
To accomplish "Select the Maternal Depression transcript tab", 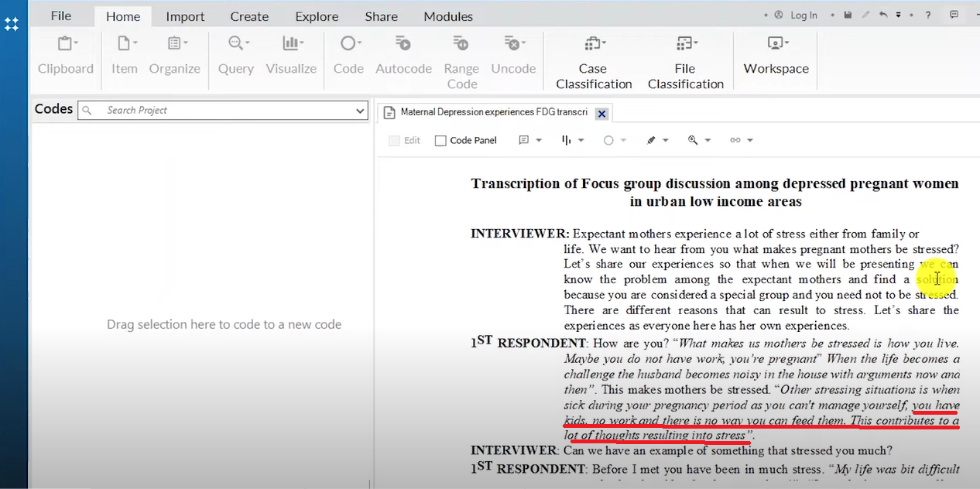I will click(494, 112).
